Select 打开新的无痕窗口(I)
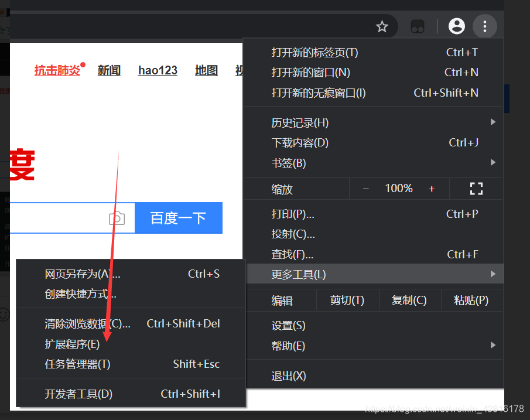Viewport: 530px width, 420px height. pos(373,93)
